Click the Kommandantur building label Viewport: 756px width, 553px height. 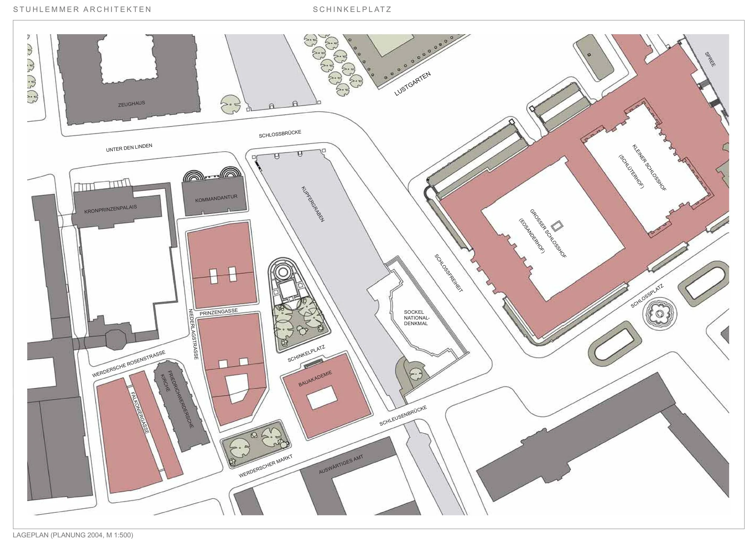click(216, 198)
